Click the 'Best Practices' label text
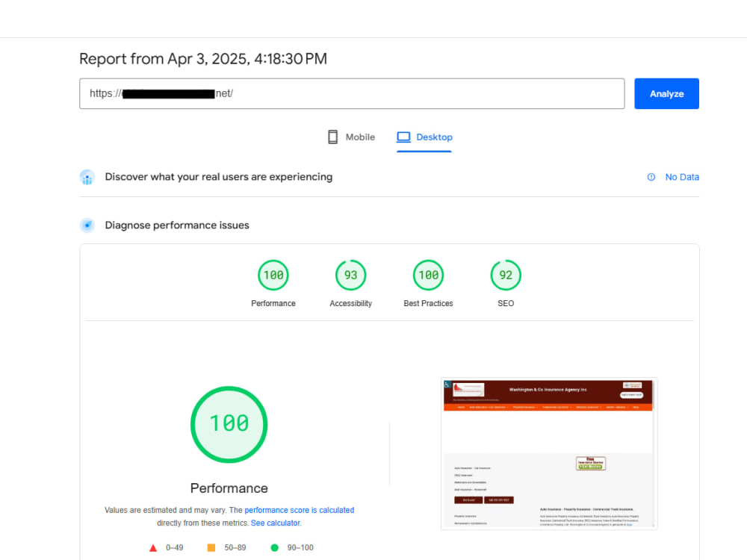Viewport: 747px width, 560px height. click(x=428, y=303)
